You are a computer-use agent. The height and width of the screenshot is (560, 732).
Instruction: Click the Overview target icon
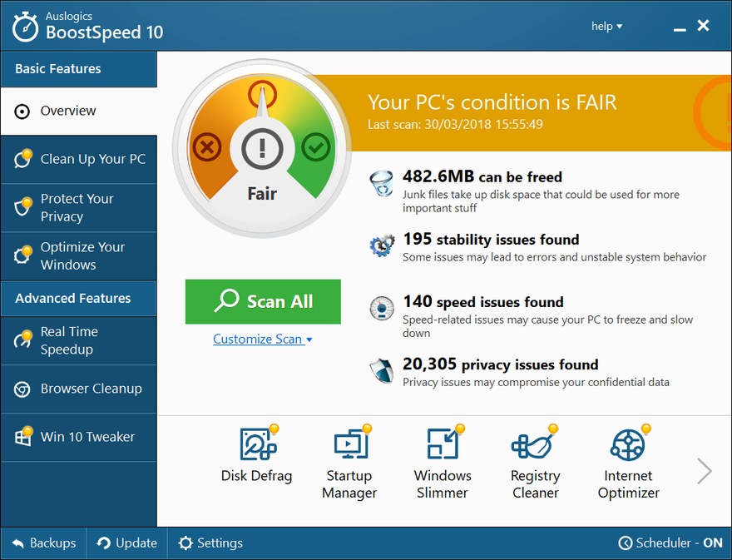click(22, 112)
